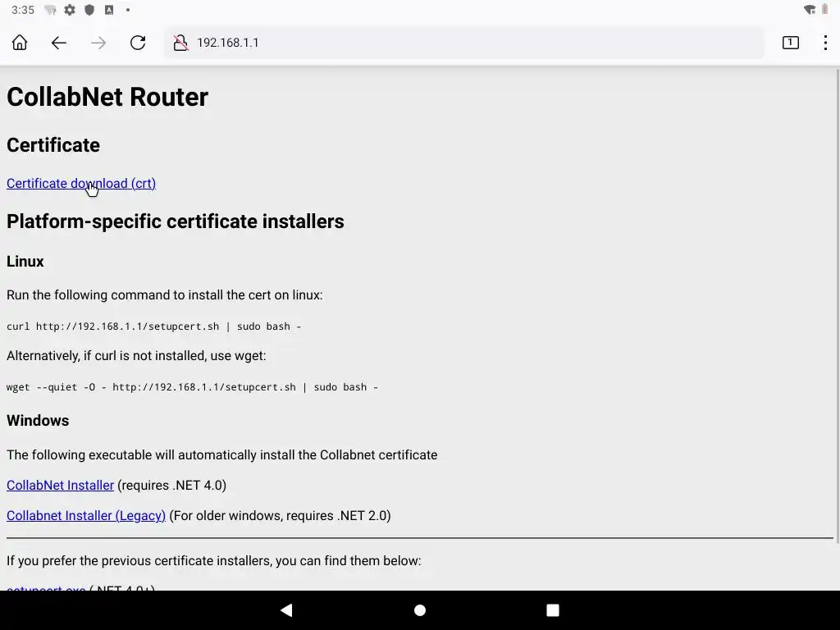Click the Wi-Fi indicator in the status bar
The image size is (840, 630).
pyautogui.click(x=810, y=10)
